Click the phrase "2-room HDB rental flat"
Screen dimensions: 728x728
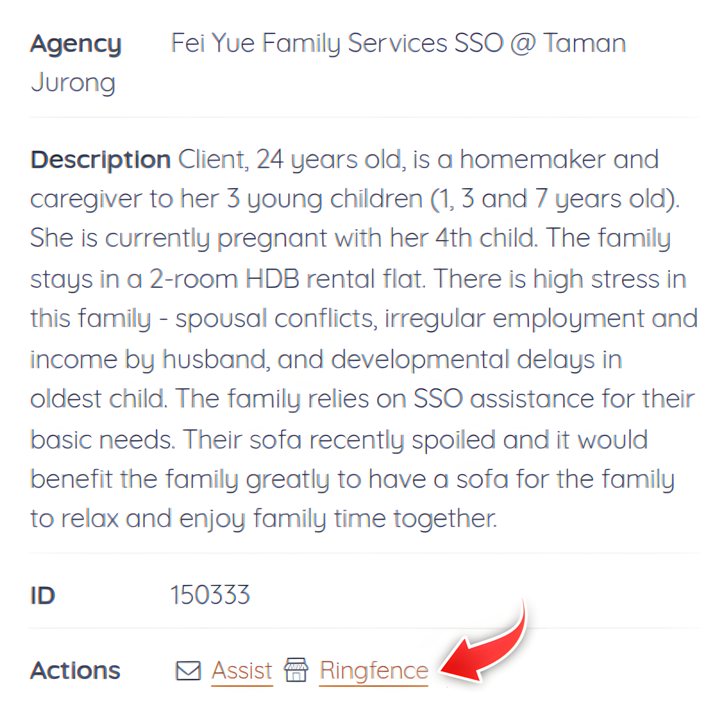coord(286,279)
